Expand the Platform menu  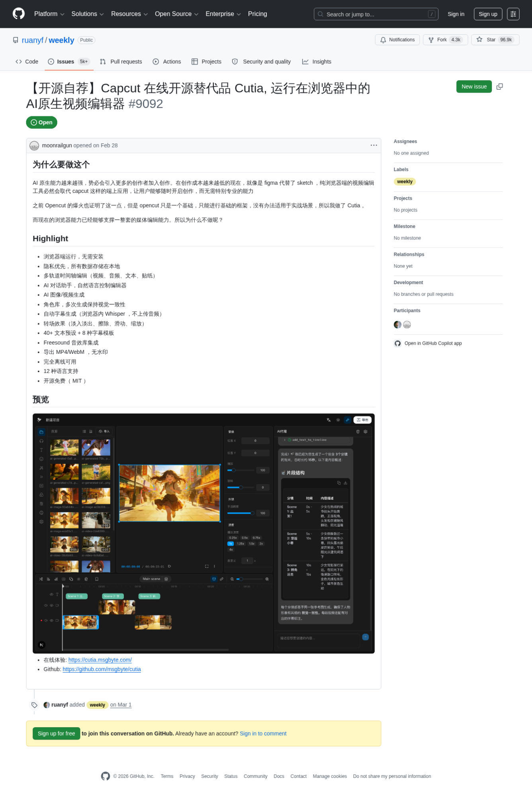point(49,14)
